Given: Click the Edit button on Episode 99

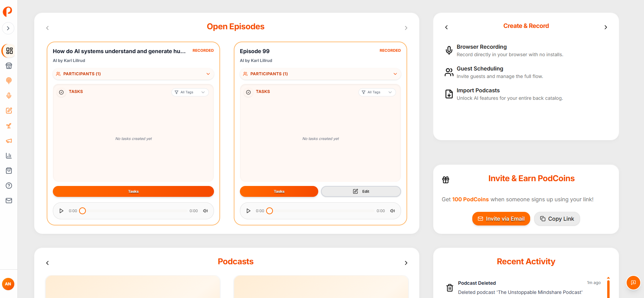Looking at the screenshot, I should (x=361, y=191).
